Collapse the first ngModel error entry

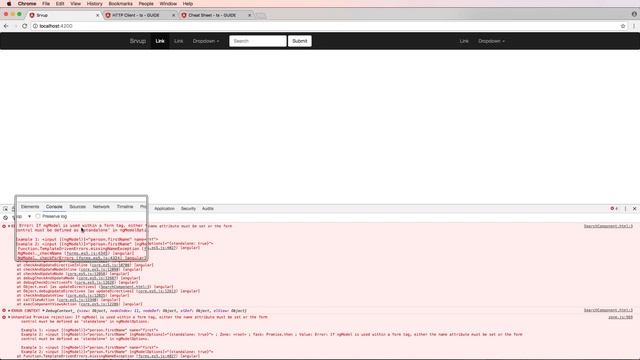(9, 226)
